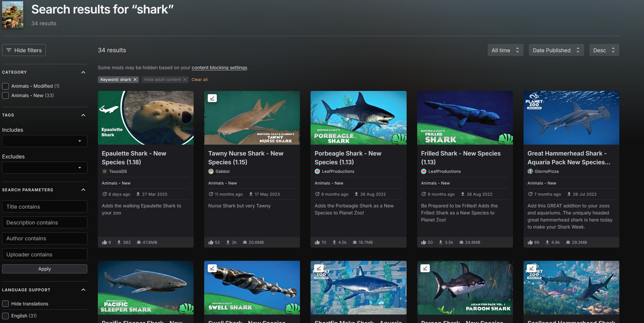Click the thumbs-up icon on Great Hammerhead card
The image size is (644, 323).
coord(530,242)
